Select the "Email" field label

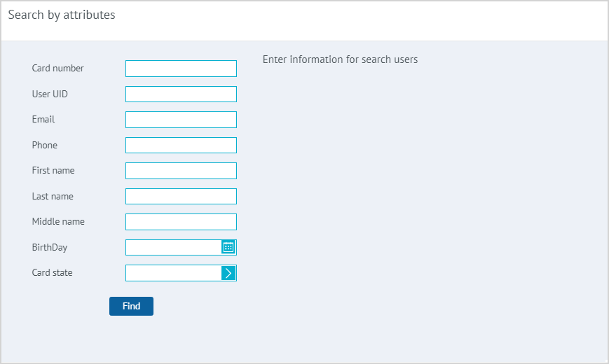point(43,120)
